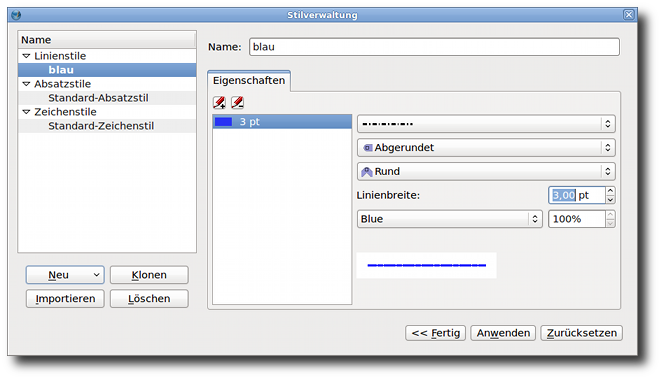Collapse the Zeichenstile tree group
The height and width of the screenshot is (379, 661).
coord(26,112)
